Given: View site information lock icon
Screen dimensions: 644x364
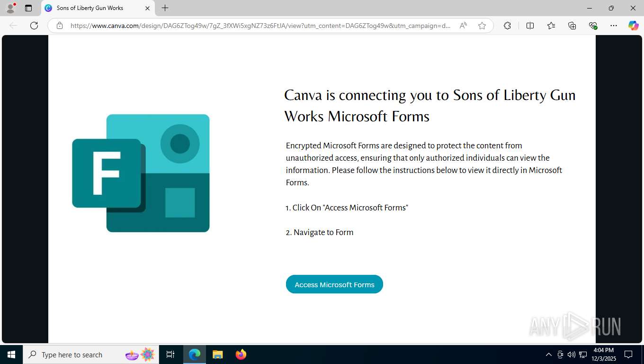Looking at the screenshot, I should (60, 26).
